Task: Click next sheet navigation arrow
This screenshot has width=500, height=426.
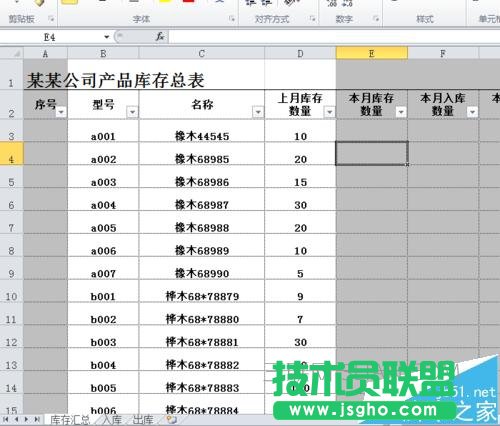Action: point(26,419)
